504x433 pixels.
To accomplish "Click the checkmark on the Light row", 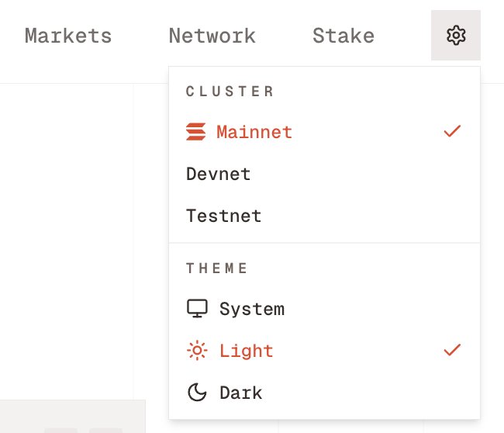I will 452,350.
